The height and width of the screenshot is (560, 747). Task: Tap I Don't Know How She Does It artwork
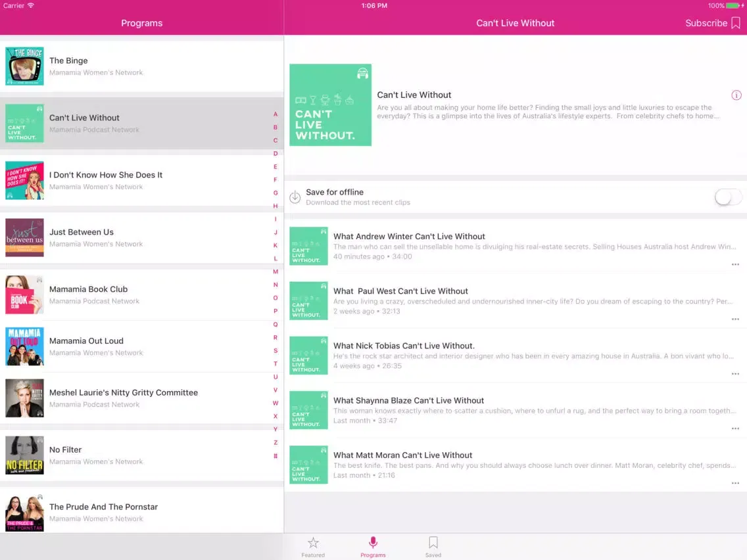pyautogui.click(x=24, y=181)
